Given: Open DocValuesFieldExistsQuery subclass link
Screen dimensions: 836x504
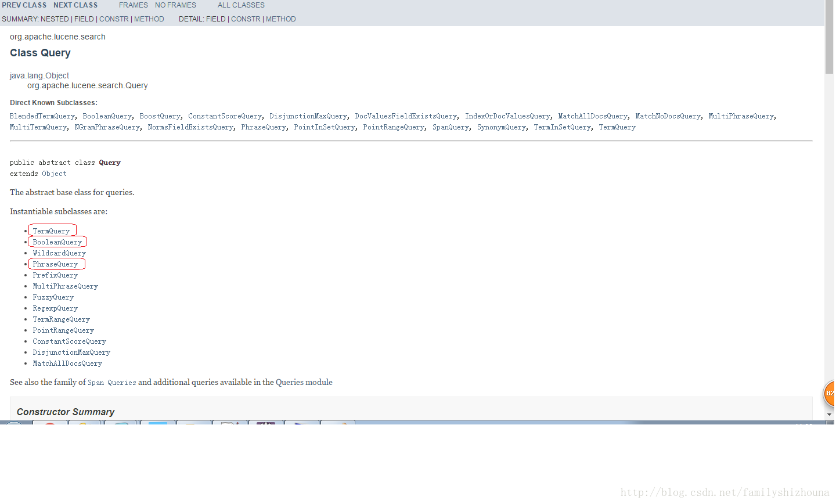Looking at the screenshot, I should pyautogui.click(x=406, y=116).
